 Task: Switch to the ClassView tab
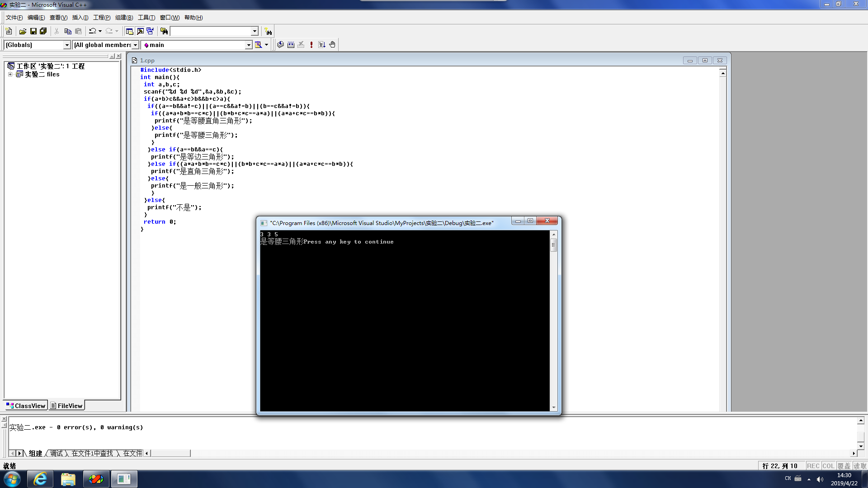26,406
